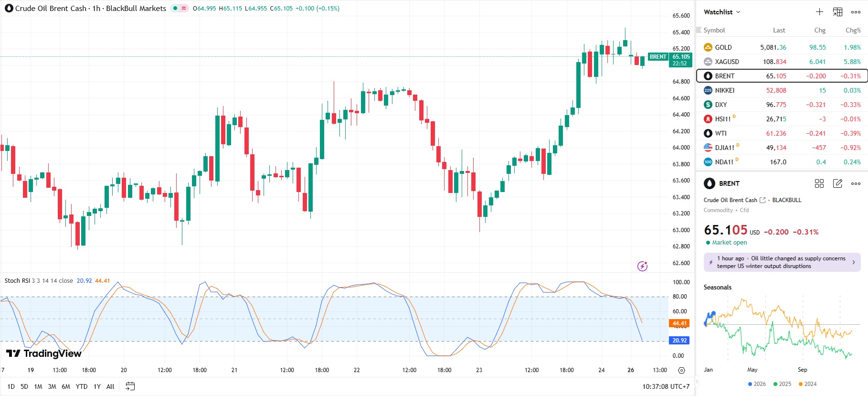Select the YTD time range

tap(82, 386)
